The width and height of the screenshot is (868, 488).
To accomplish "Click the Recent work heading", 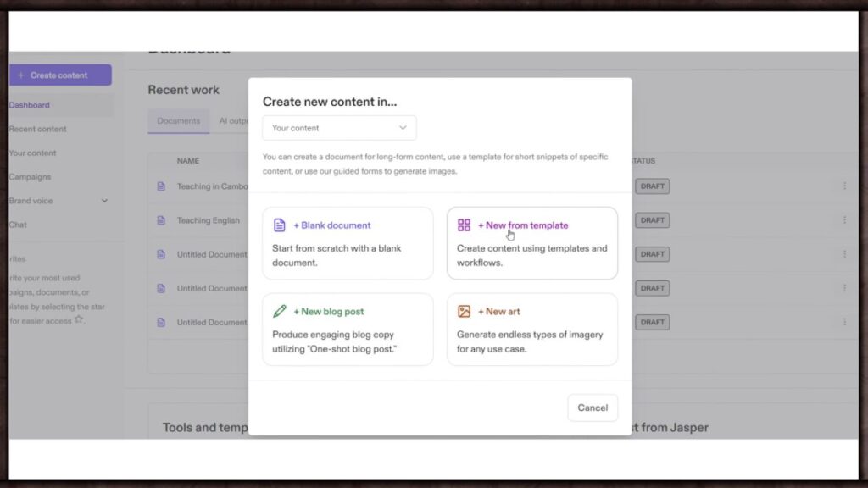I will pos(183,90).
